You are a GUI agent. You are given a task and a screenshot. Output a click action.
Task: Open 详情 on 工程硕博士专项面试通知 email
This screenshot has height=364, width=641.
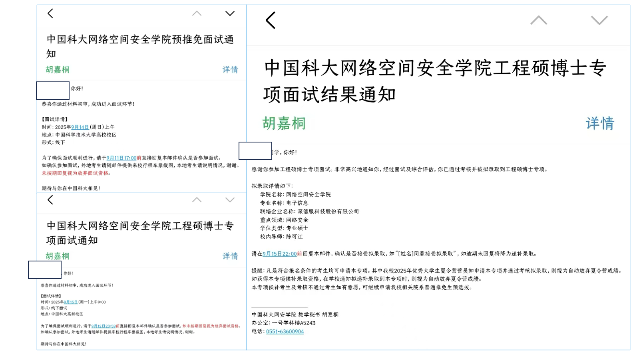pyautogui.click(x=230, y=256)
